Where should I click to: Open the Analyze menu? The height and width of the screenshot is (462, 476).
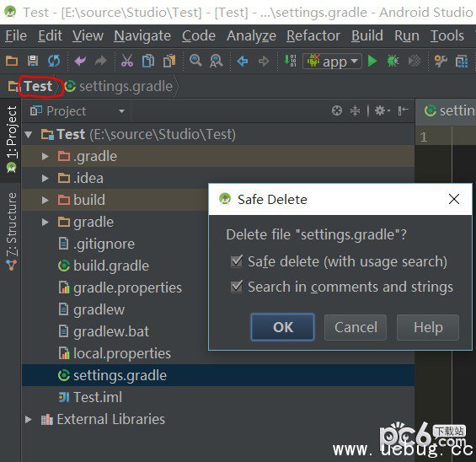coord(251,36)
